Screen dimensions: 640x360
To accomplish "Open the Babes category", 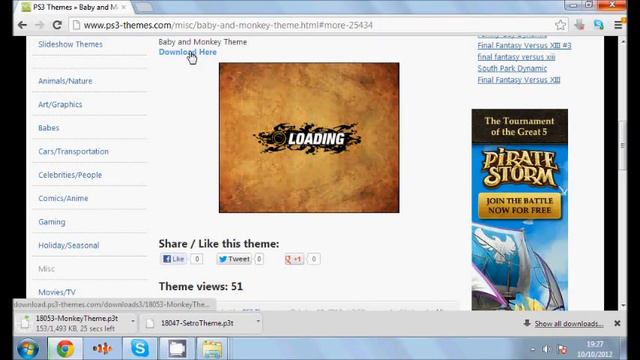I will coord(49,128).
